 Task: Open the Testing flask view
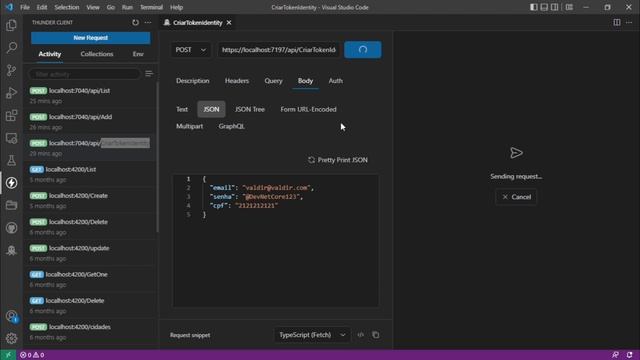point(11,160)
